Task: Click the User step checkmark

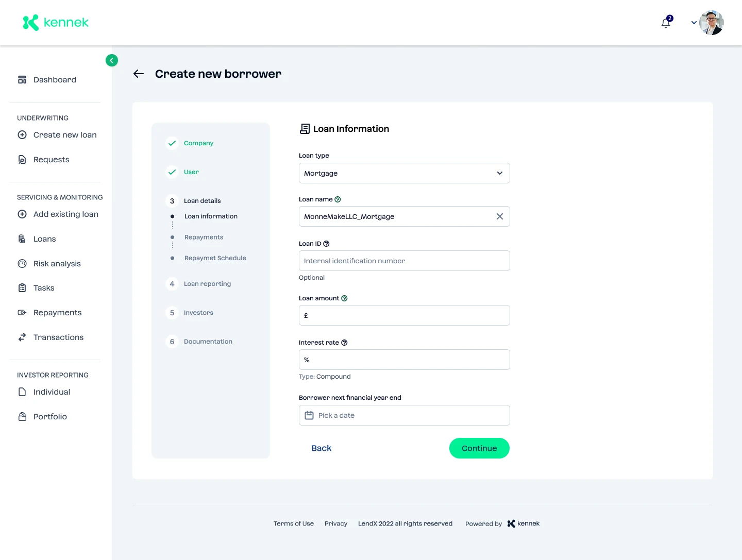Action: tap(172, 172)
